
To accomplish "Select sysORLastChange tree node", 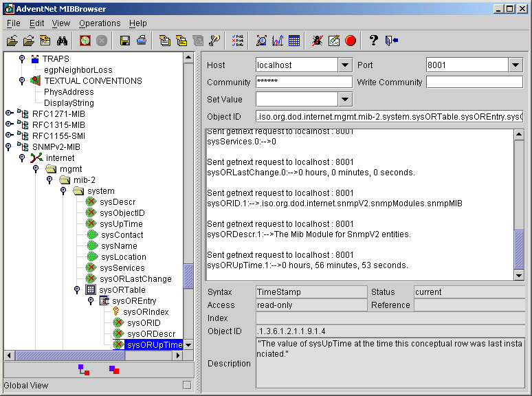I will pos(135,279).
